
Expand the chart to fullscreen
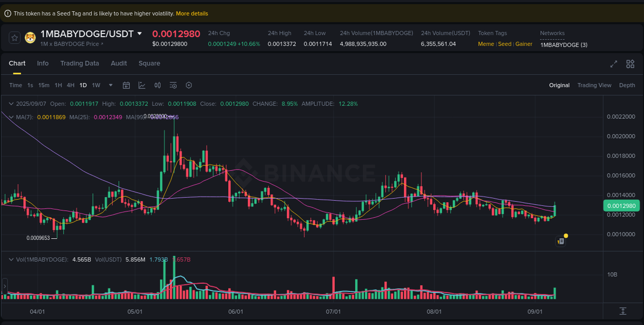[614, 64]
